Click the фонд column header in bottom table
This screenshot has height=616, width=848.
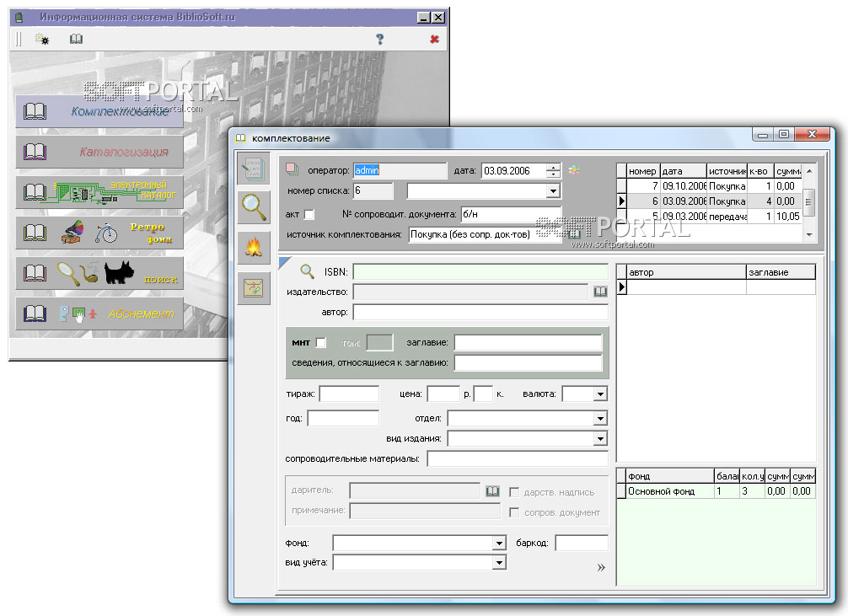pyautogui.click(x=670, y=476)
